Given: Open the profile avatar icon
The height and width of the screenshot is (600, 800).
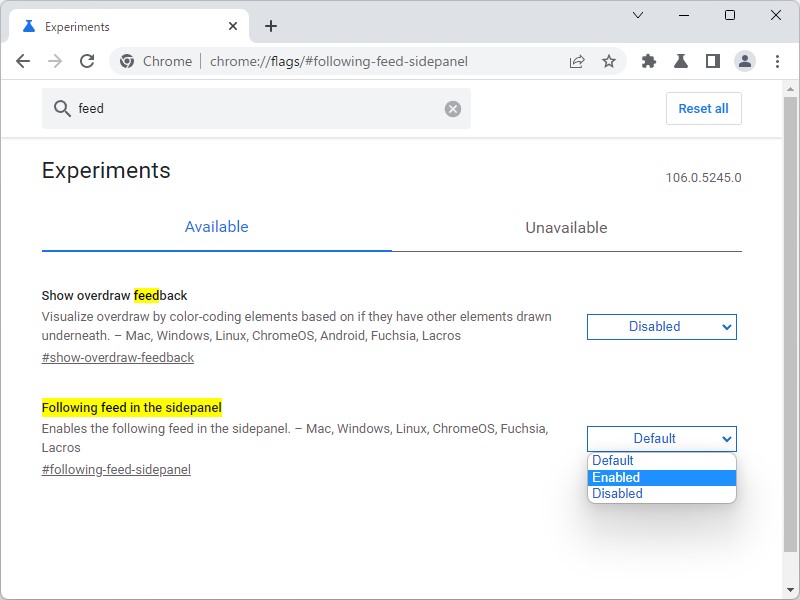Looking at the screenshot, I should click(745, 61).
